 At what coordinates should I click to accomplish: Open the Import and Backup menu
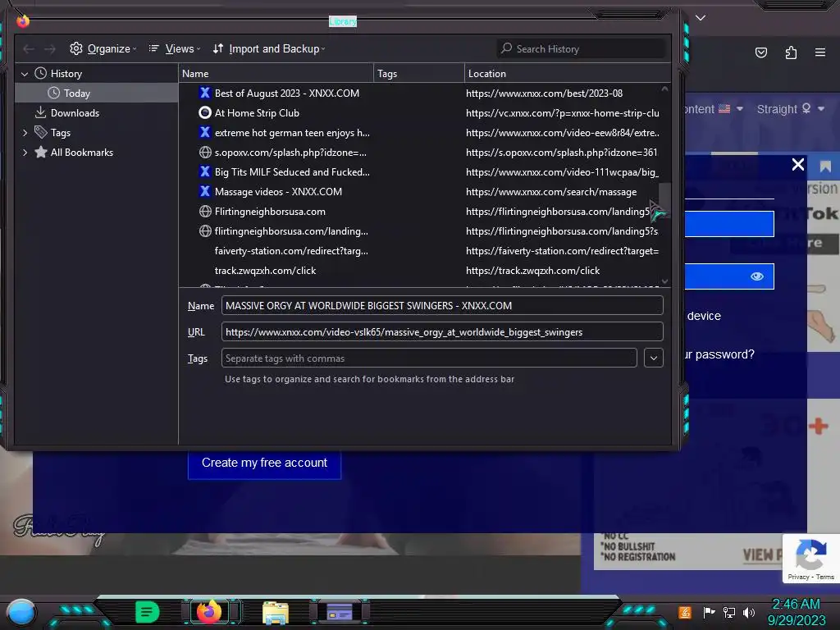269,48
